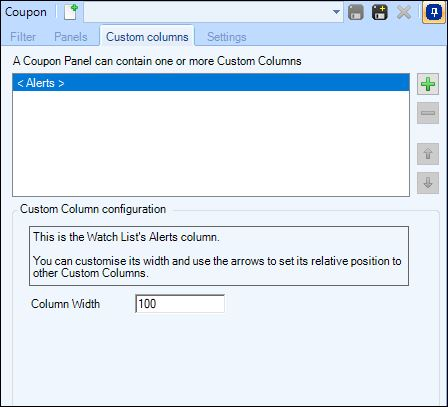Screen dimensions: 448x407
Task: Select the < Alerts > list entry
Action: (x=211, y=83)
